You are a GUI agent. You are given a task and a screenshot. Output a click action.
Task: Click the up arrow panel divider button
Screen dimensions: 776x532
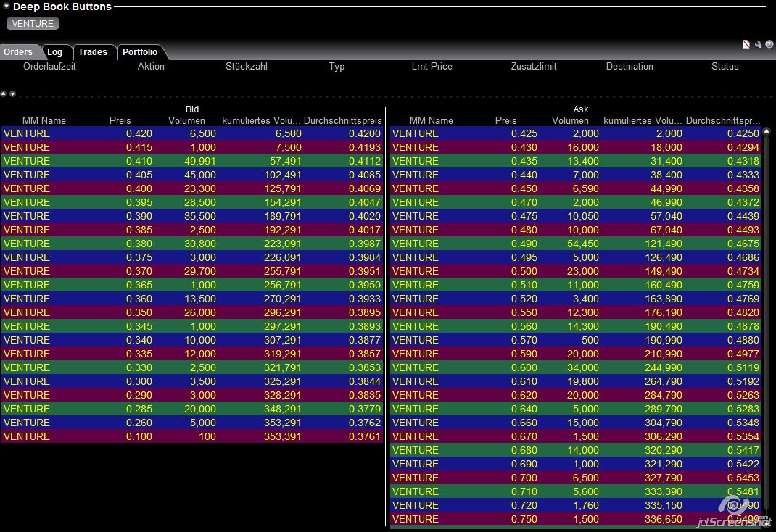pyautogui.click(x=4, y=94)
